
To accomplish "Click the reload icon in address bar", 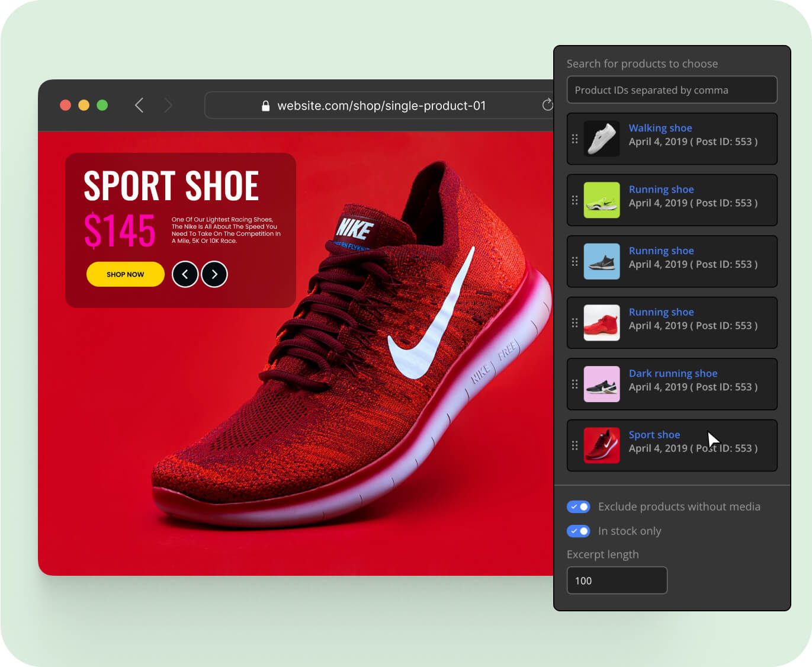I will (x=547, y=105).
